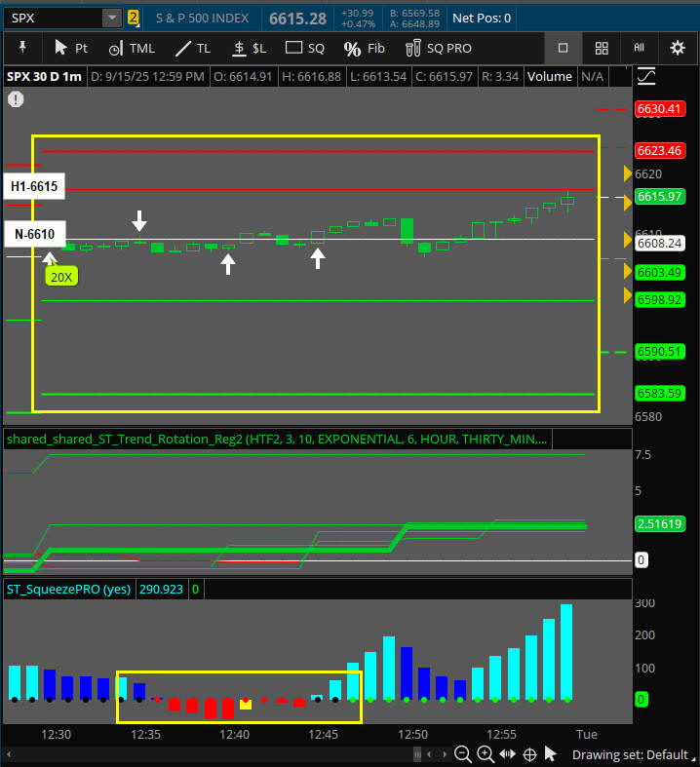Open the SPX symbol dropdown arrow
This screenshot has height=767, width=700.
pos(112,18)
